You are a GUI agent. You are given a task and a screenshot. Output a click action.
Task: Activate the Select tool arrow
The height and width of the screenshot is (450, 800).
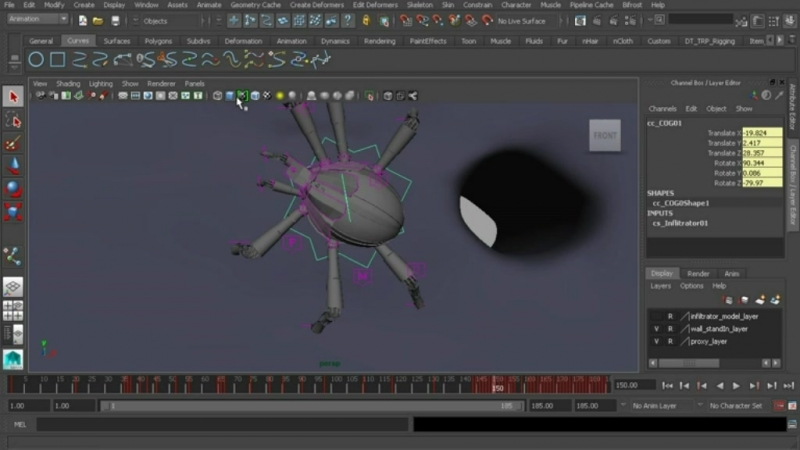[x=13, y=97]
